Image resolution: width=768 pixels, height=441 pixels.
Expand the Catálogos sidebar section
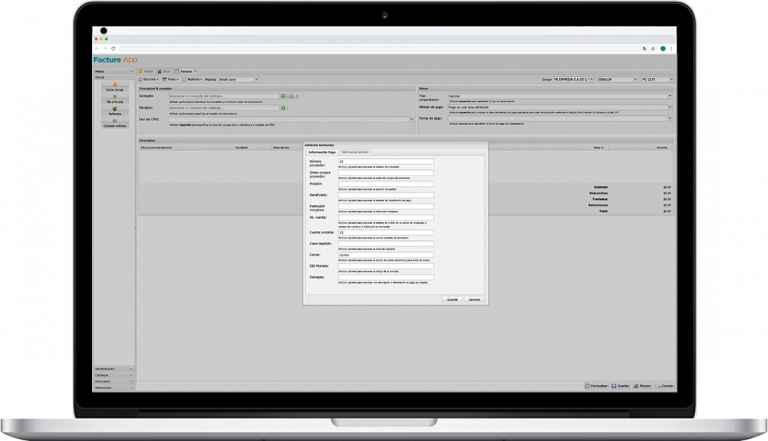pyautogui.click(x=114, y=374)
